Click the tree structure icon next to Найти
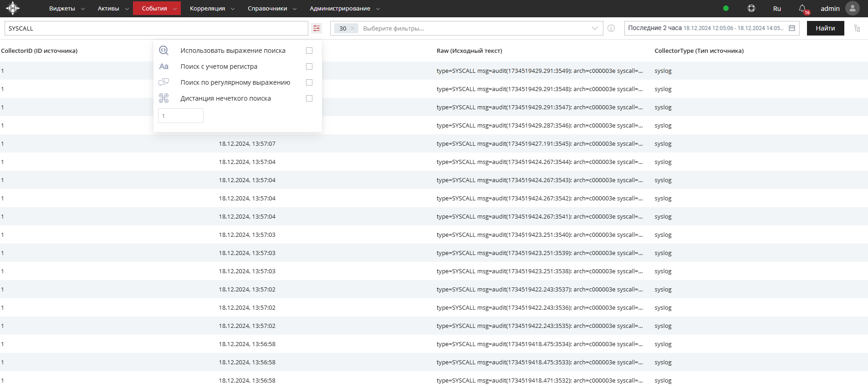This screenshot has width=868, height=388. click(x=857, y=28)
